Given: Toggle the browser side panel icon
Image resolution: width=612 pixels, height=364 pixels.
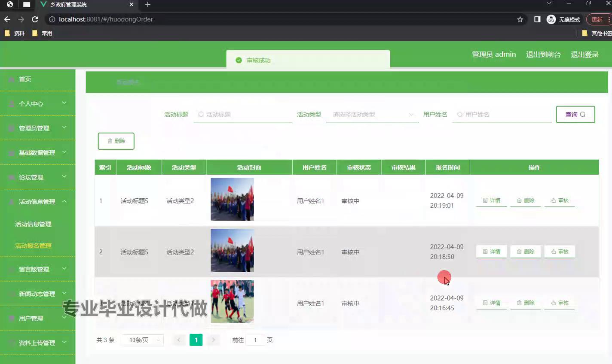Looking at the screenshot, I should click(537, 19).
